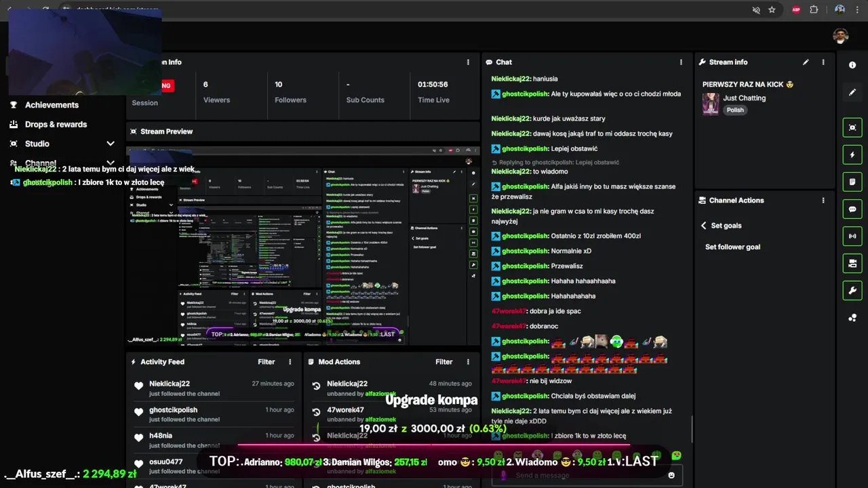This screenshot has width=868, height=488.
Task: Open Drops & rewards in the left menu
Action: (56, 125)
